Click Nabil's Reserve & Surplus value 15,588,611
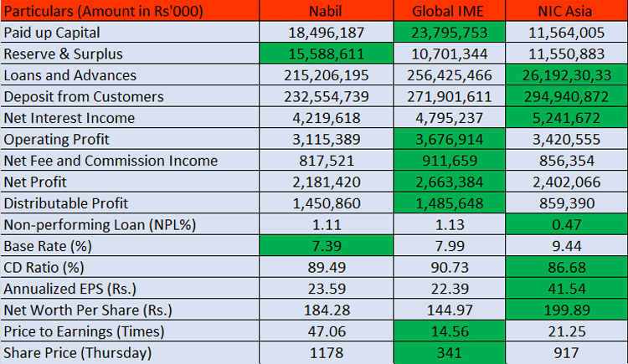Image resolution: width=628 pixels, height=364 pixels. click(x=326, y=54)
